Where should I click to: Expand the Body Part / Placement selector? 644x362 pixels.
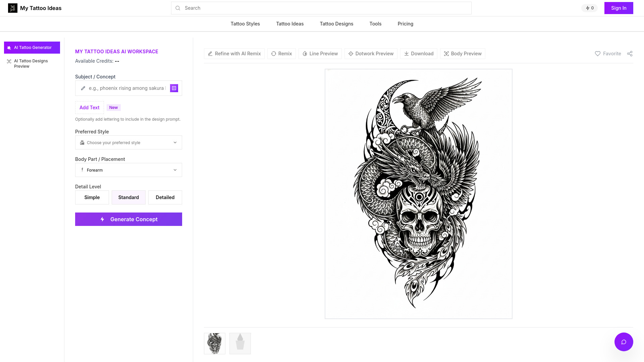coord(128,170)
